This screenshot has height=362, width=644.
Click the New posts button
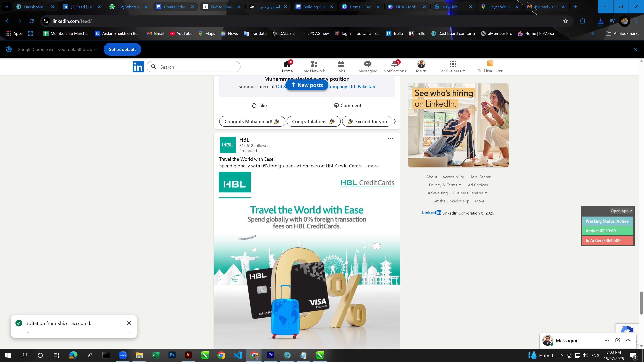307,85
